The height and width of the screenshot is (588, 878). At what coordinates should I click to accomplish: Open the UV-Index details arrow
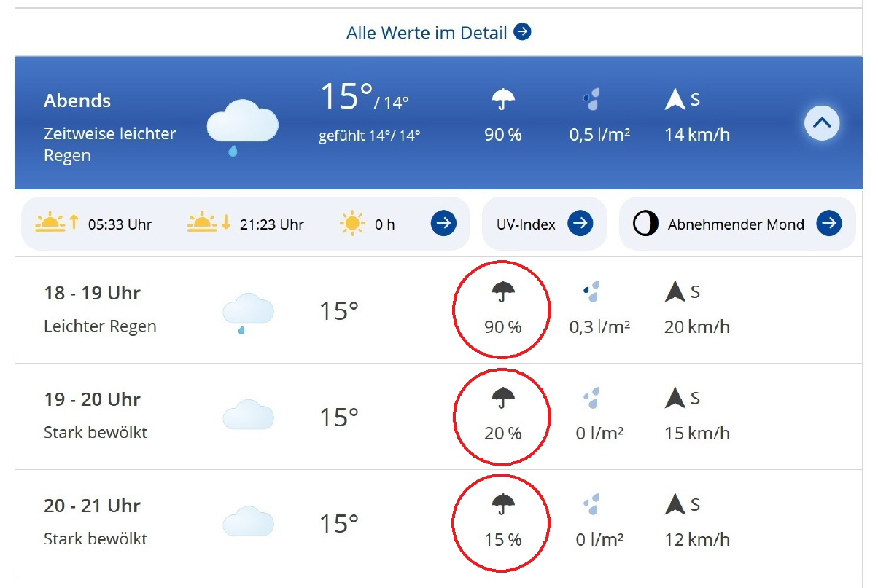[x=580, y=224]
